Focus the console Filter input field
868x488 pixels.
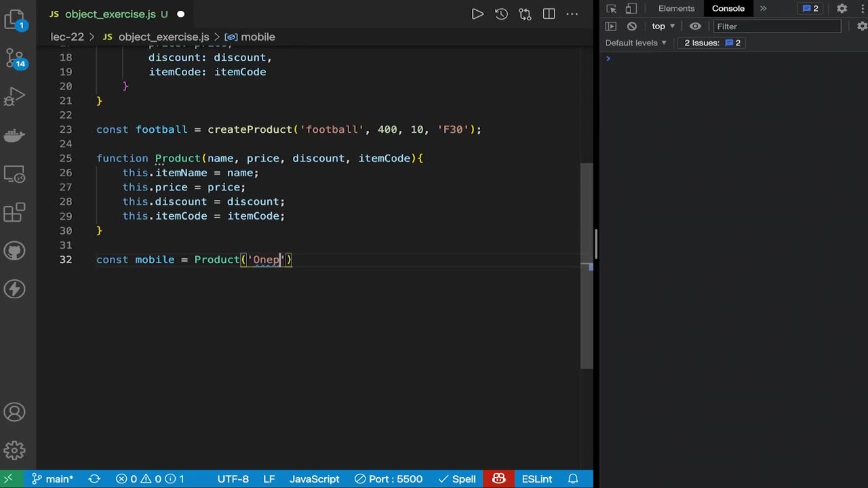[x=777, y=26]
